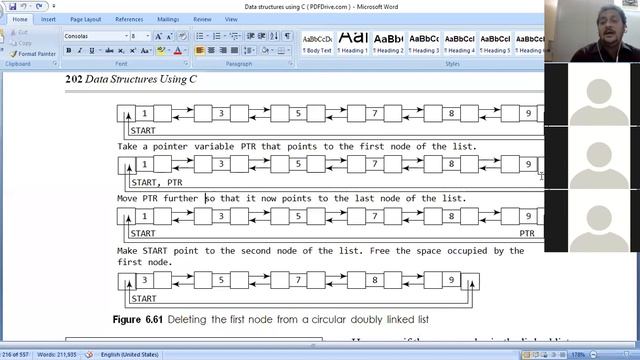Toggle italic formatting
The height and width of the screenshot is (360, 640).
pyautogui.click(x=80, y=51)
